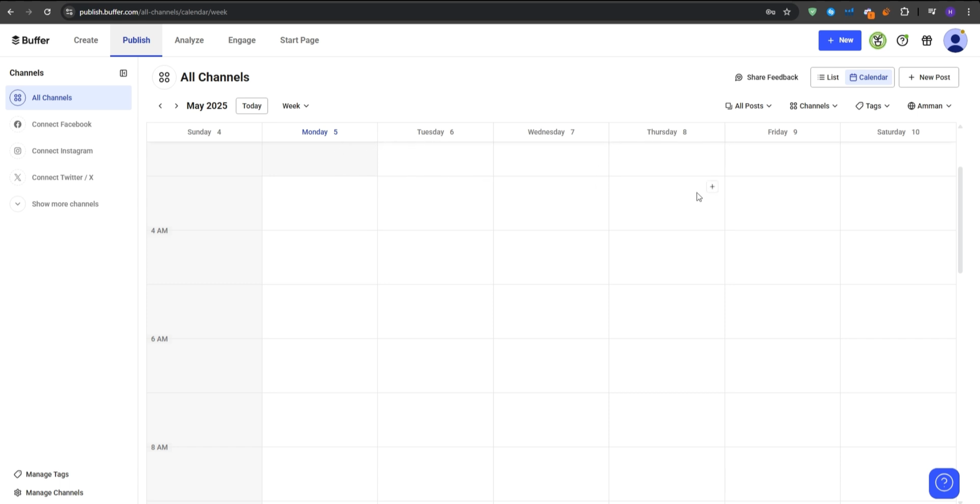Image resolution: width=980 pixels, height=504 pixels.
Task: Go to next week arrow
Action: tap(176, 106)
